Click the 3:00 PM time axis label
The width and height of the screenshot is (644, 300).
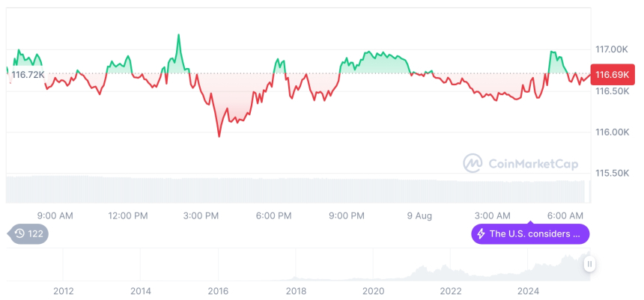200,216
